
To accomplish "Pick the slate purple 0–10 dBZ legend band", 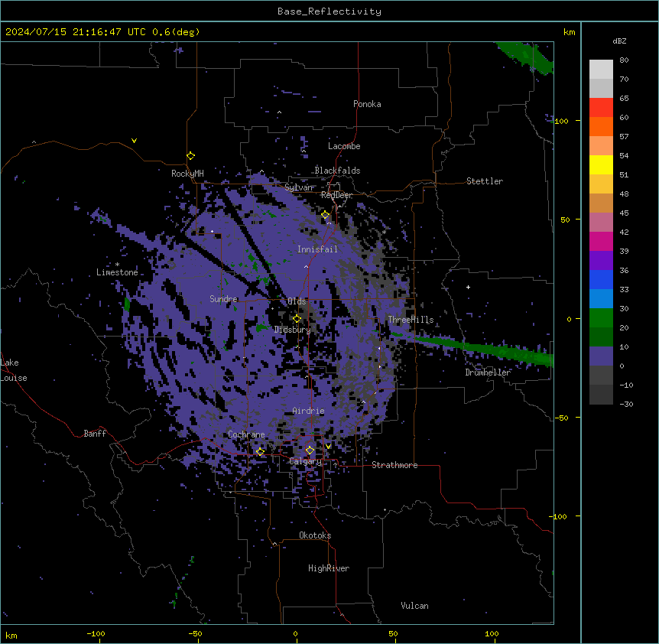I will pos(601,356).
